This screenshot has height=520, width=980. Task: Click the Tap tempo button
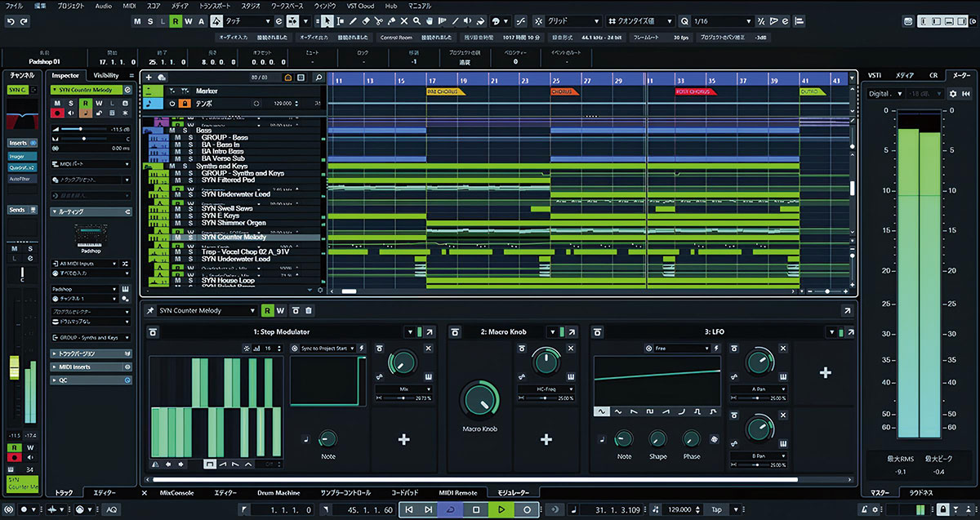[x=718, y=509]
